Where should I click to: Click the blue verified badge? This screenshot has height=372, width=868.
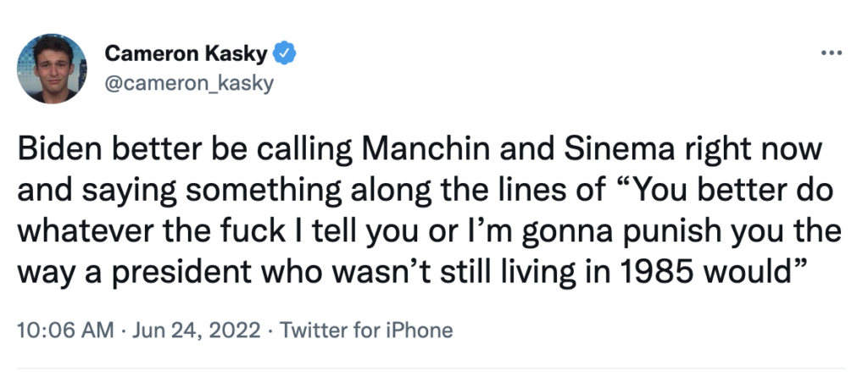pyautogui.click(x=287, y=55)
